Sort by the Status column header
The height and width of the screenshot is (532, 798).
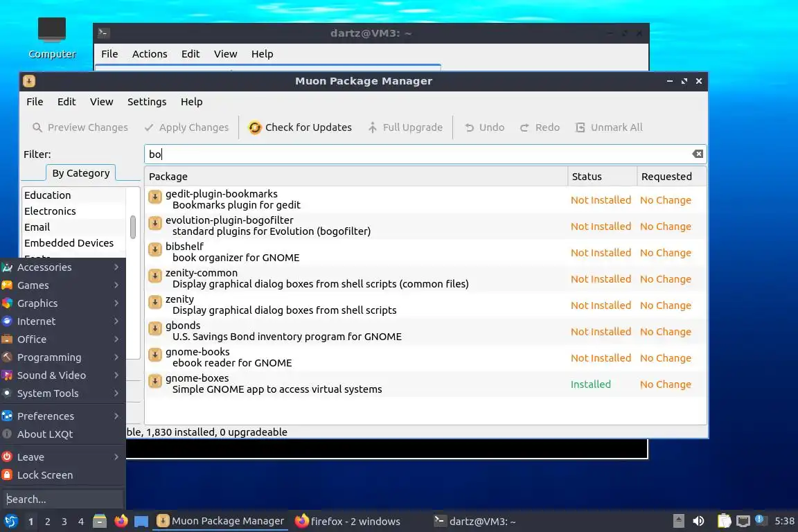[602, 176]
